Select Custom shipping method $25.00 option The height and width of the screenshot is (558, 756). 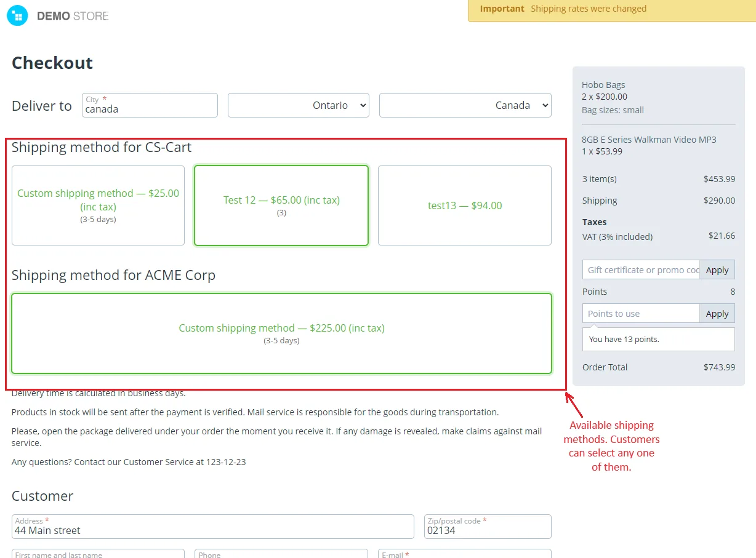[x=98, y=205]
